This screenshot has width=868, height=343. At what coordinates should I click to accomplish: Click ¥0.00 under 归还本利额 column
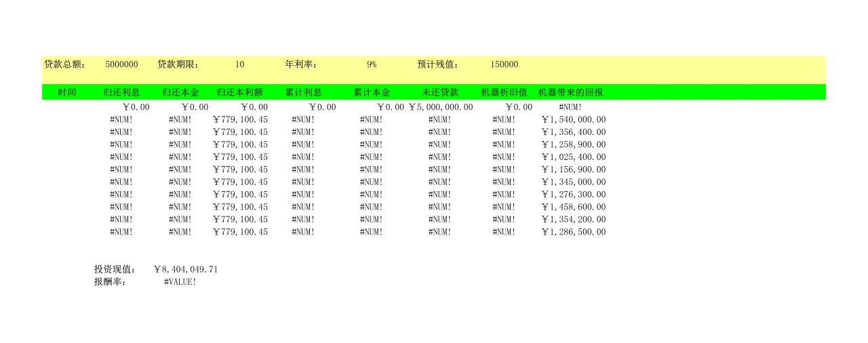(254, 107)
